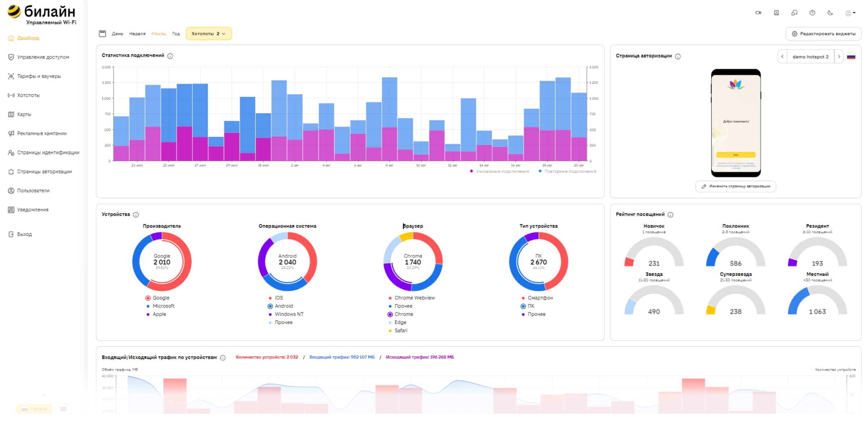Show info for Статистика подключений widget
This screenshot has height=434, width=868.
click(x=170, y=56)
